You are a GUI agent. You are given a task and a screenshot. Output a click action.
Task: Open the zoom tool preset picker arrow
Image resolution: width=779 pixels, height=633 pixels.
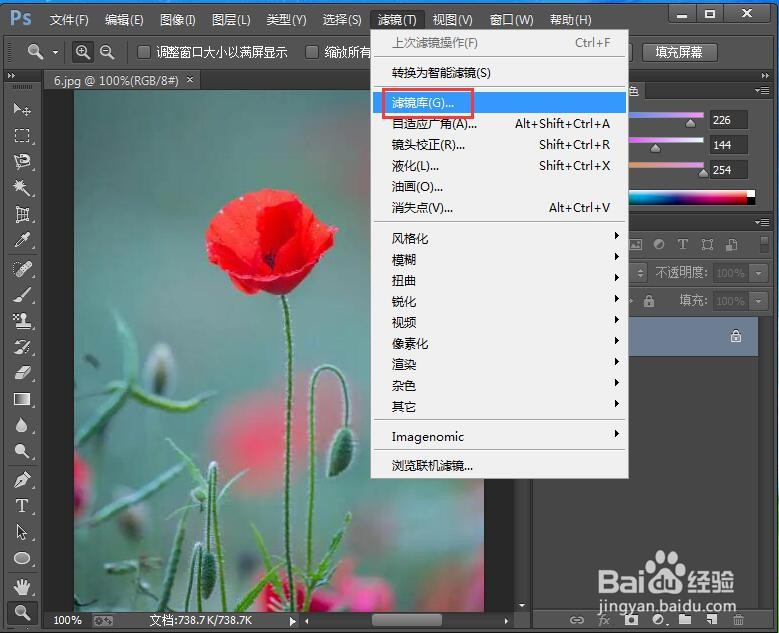click(55, 52)
